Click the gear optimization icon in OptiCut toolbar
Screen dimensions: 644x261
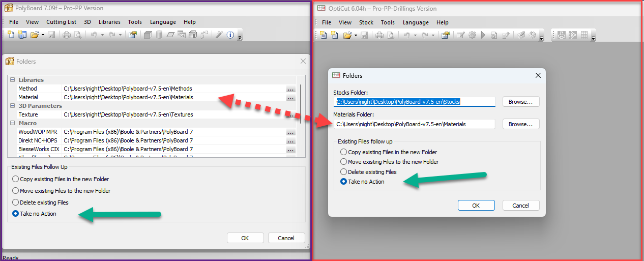point(472,35)
